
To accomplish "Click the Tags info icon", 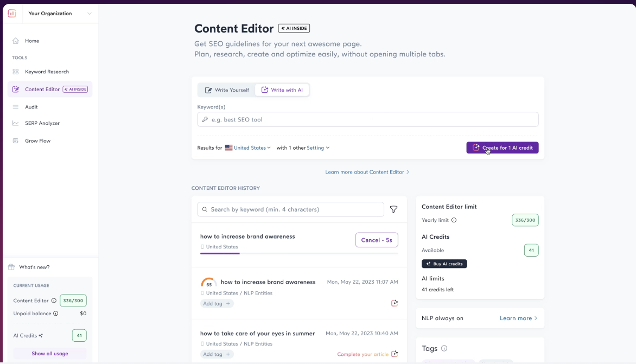I will (x=444, y=349).
